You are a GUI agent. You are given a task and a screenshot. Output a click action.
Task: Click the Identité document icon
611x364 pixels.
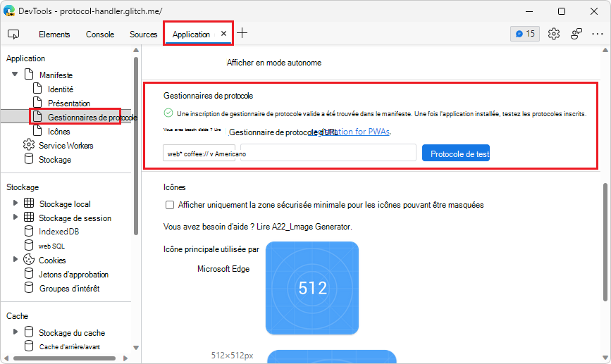point(37,88)
